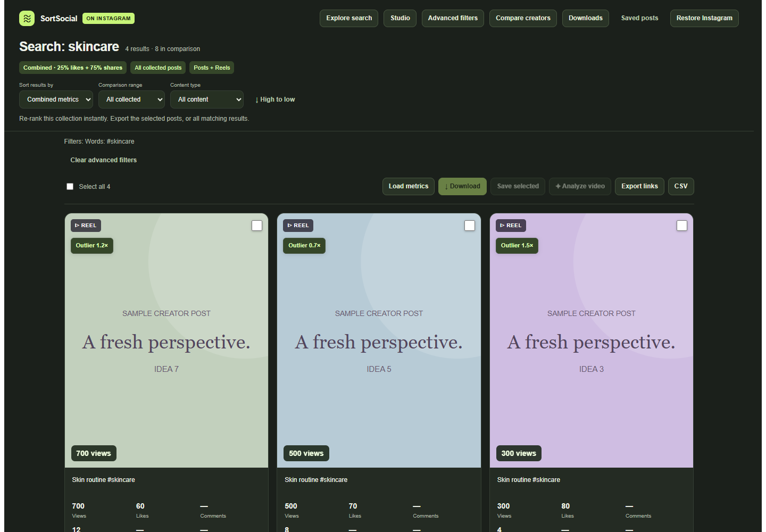Viewport: 766px width, 532px height.
Task: Click the Outlier 1.2× badge
Action: [92, 245]
